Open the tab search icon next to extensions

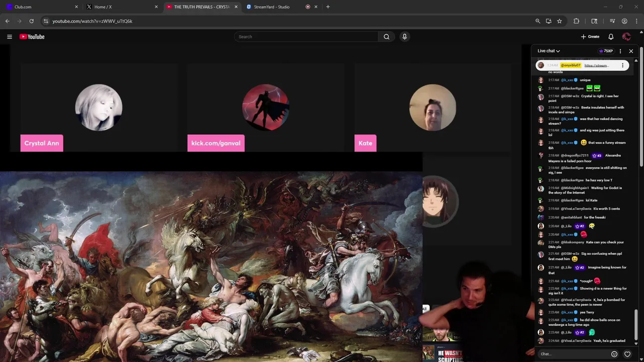coord(594,21)
